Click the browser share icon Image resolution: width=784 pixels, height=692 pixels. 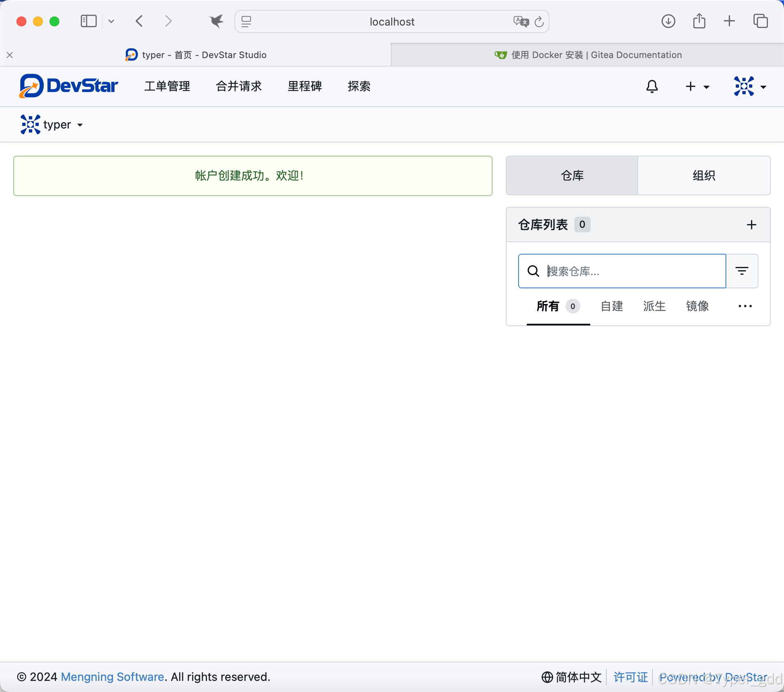[x=699, y=21]
